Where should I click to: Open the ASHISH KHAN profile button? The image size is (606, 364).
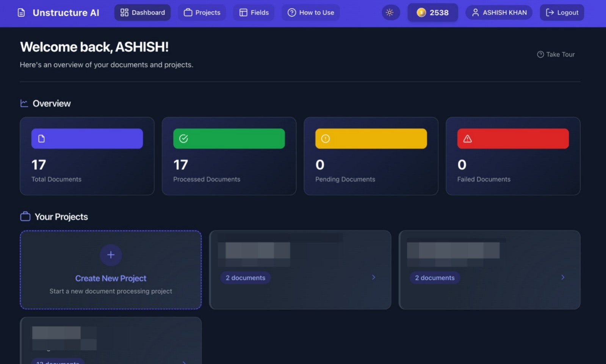point(499,12)
